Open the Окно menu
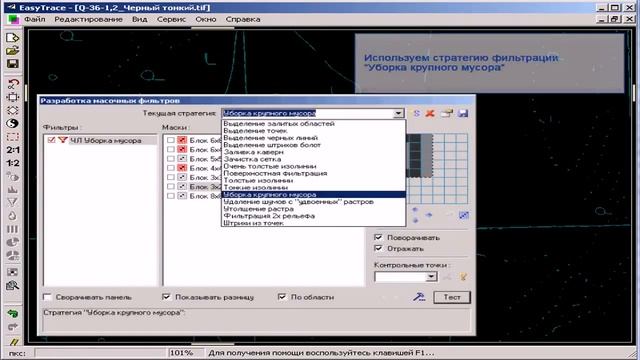 pos(206,19)
